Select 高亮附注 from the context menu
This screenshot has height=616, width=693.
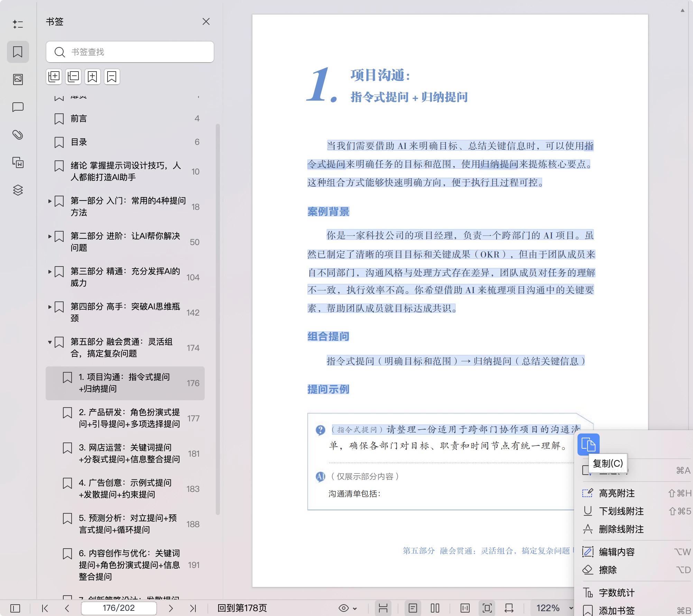tap(617, 493)
